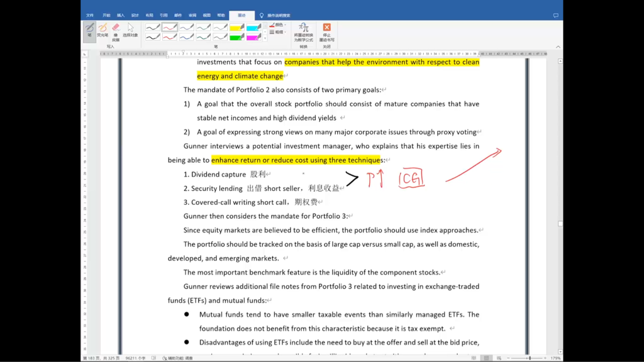The image size is (644, 362).
Task: Select the Pen (笔) writing tool
Action: coord(89,31)
